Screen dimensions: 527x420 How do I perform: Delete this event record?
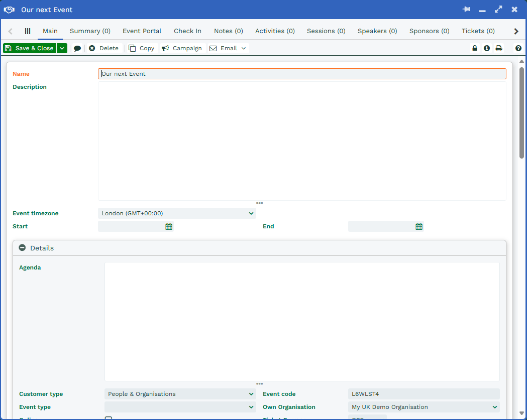tap(103, 48)
